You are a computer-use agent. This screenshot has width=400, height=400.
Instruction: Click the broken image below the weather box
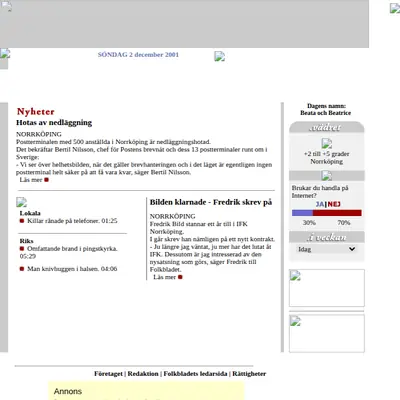coord(327,176)
